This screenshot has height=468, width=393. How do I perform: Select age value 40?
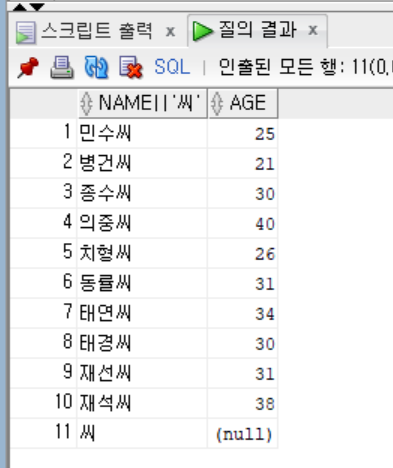point(243,223)
